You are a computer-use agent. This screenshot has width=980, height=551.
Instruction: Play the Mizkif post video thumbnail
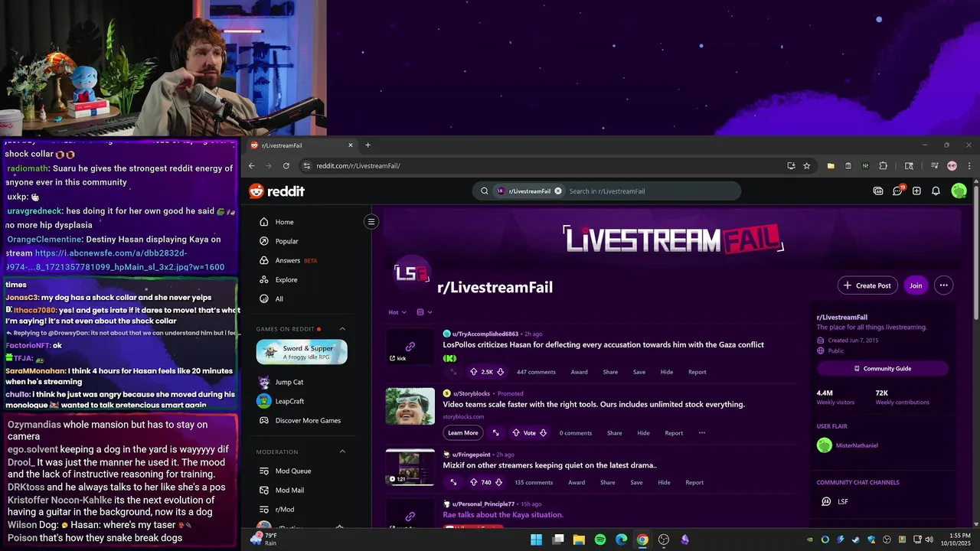tap(410, 467)
